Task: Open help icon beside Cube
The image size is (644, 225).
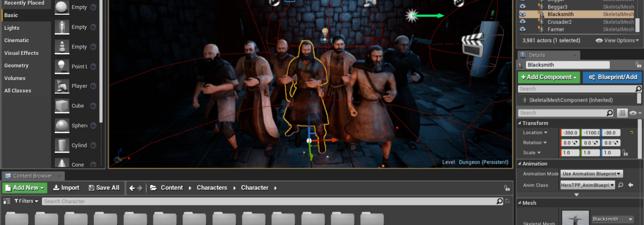Action: tap(93, 106)
